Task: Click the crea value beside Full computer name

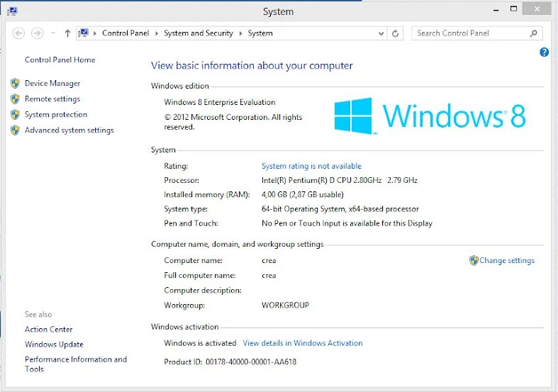Action: click(269, 275)
